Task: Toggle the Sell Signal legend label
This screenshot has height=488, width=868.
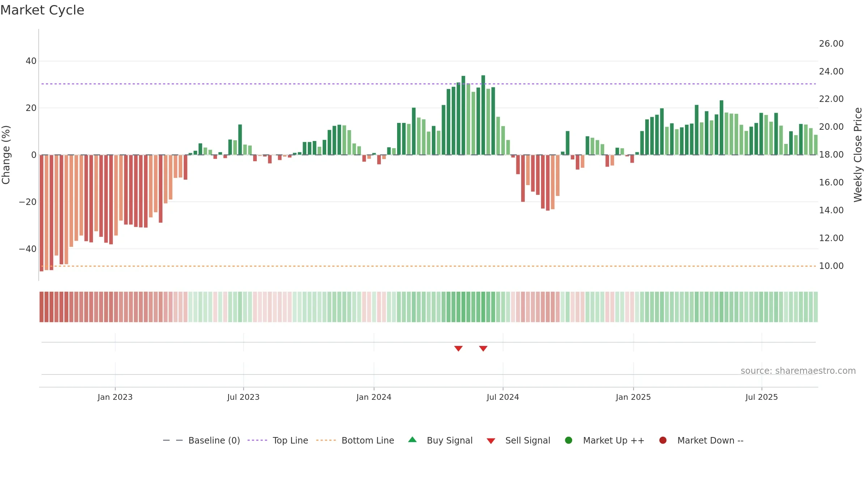Action: 528,441
